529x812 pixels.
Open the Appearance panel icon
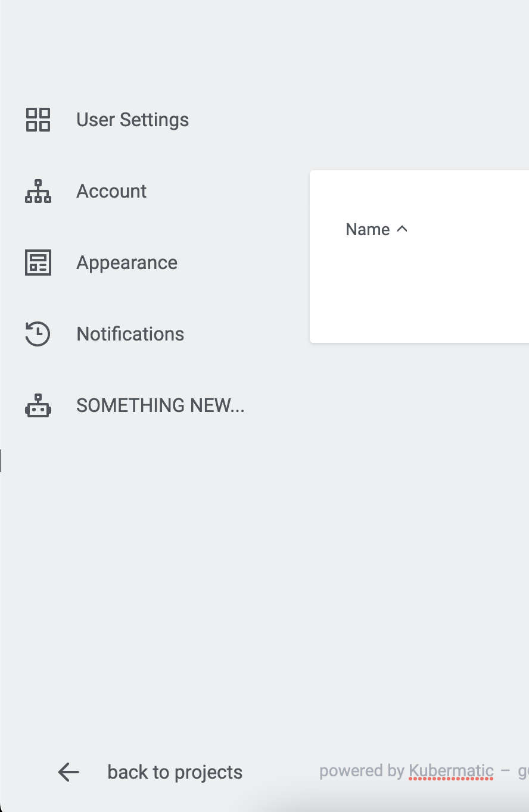pyautogui.click(x=38, y=263)
